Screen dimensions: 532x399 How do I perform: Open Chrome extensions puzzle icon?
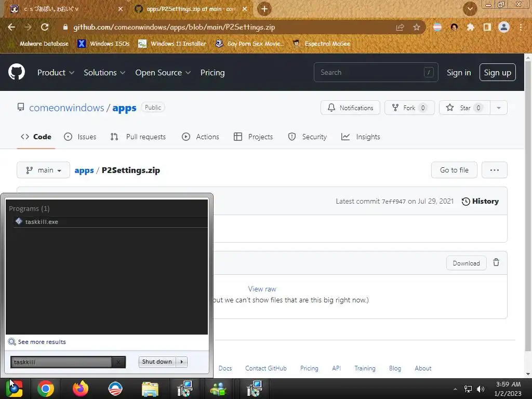point(470,27)
